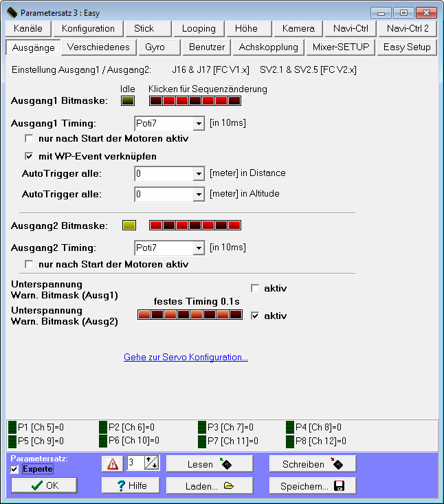444x504 pixels.
Task: Enable Unterspannung warning 'aktiv' for Ausg1
Action: point(256,288)
